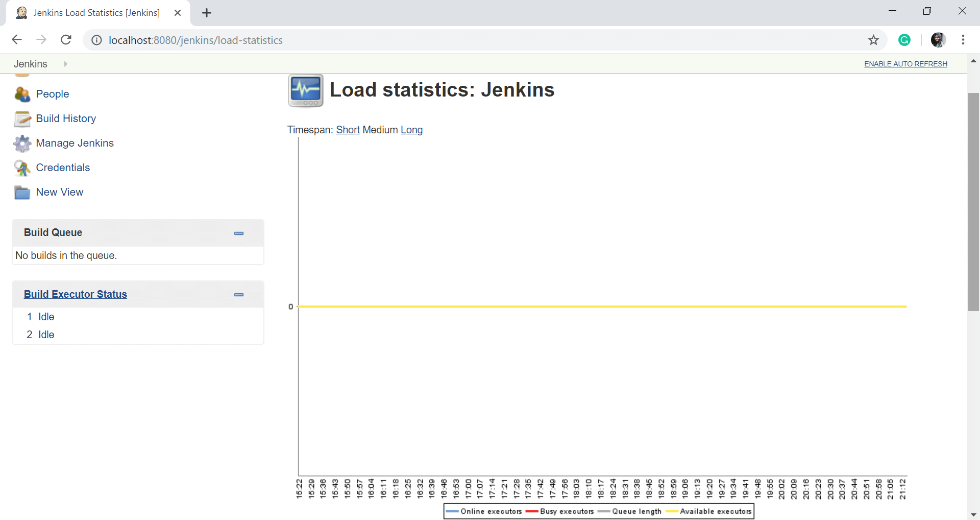This screenshot has height=520, width=980.
Task: Click the scrollbar down arrow
Action: (x=973, y=514)
